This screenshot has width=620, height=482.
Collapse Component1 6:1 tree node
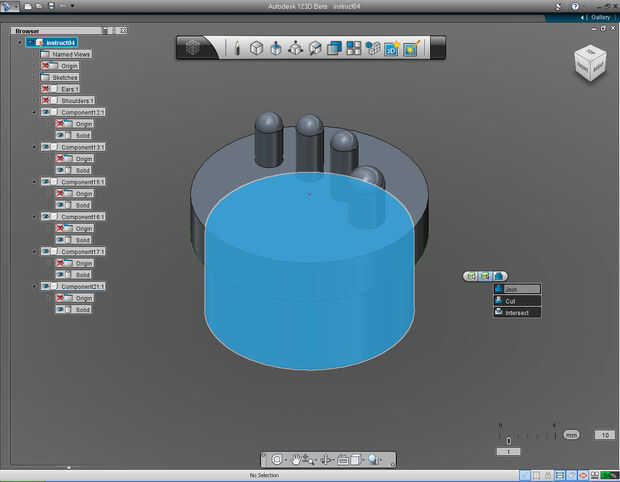coord(35,217)
